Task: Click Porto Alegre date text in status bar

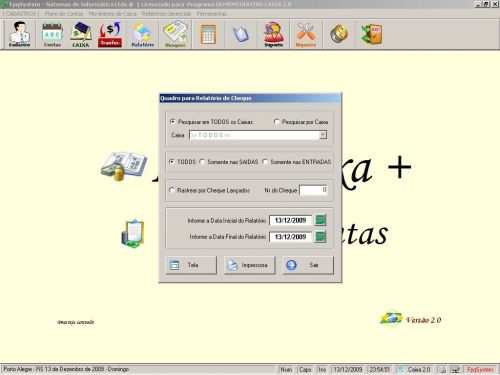Action: pyautogui.click(x=66, y=369)
